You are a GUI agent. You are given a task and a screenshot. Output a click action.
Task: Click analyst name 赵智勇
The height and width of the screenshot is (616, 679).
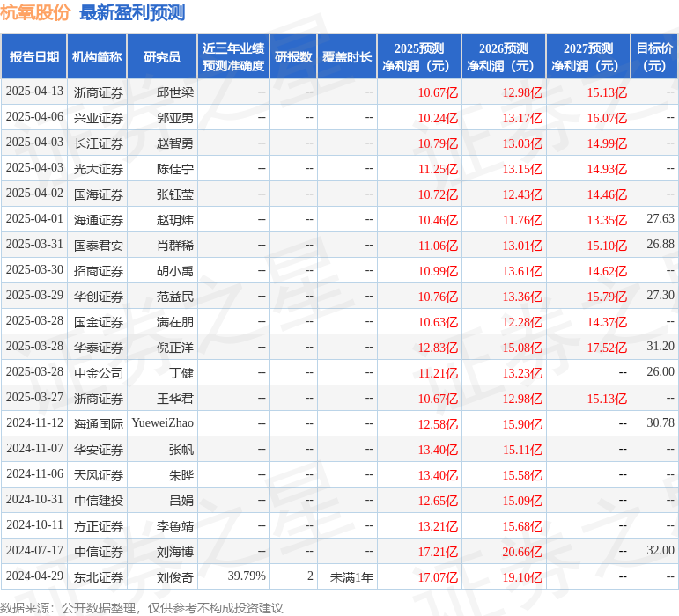click(175, 143)
